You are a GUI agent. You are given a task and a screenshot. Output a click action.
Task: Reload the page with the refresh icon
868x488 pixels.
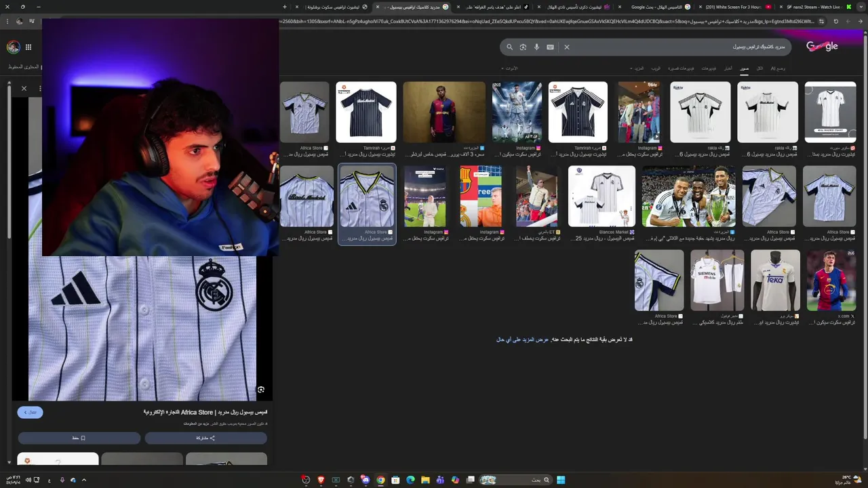pyautogui.click(x=835, y=21)
